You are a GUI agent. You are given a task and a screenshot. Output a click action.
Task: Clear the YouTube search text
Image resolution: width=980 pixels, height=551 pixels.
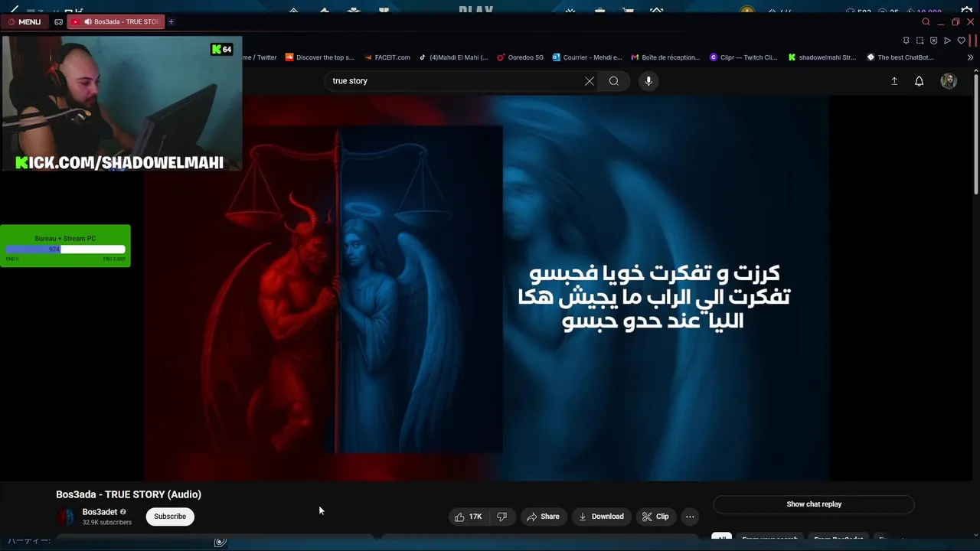click(x=590, y=81)
